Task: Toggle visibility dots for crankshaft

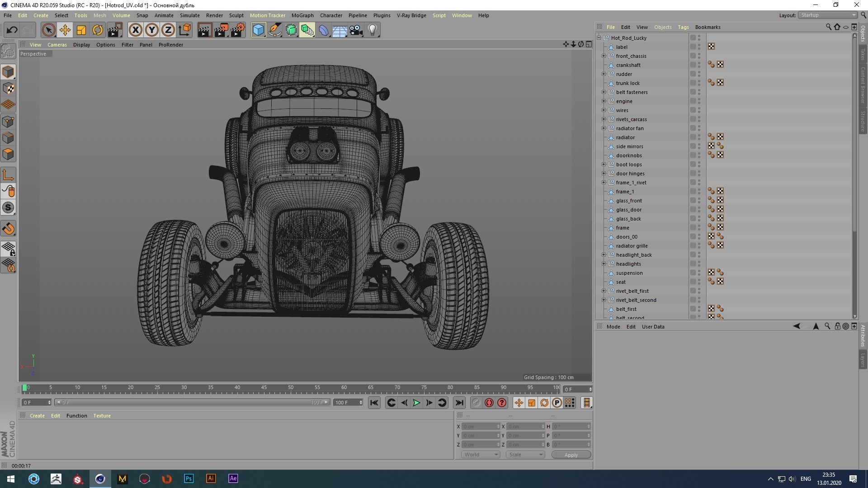Action: coord(699,65)
